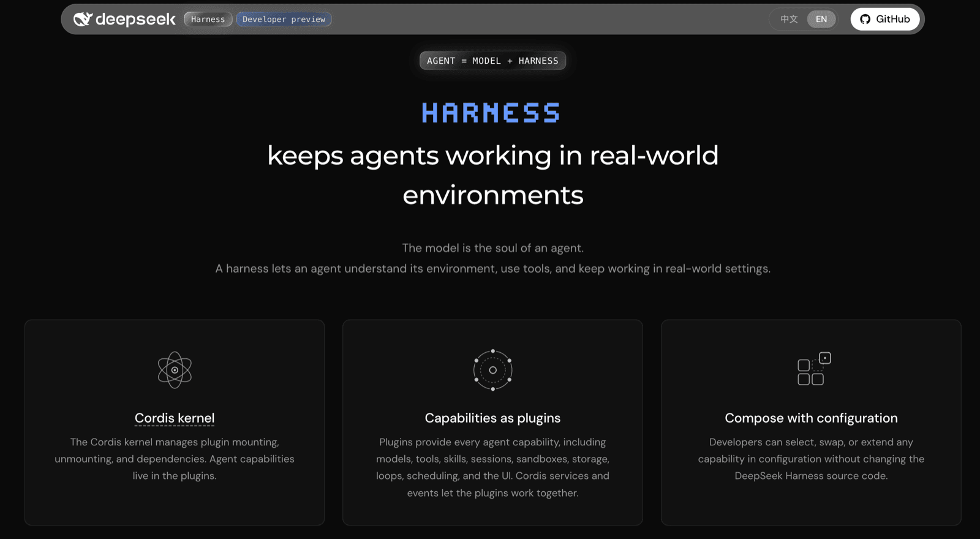Image resolution: width=980 pixels, height=539 pixels.
Task: Click the 'keeps agents working in real-world environments' headline
Action: [492, 175]
